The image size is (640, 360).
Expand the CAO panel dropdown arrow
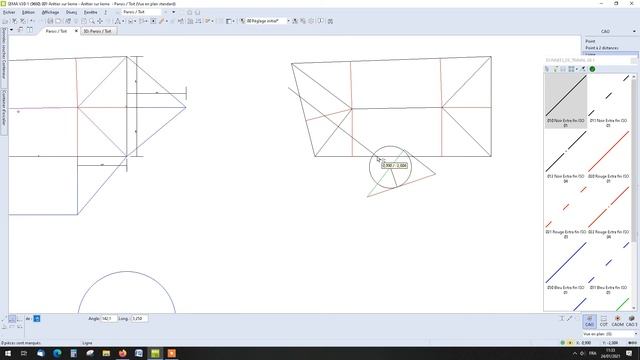pyautogui.click(x=634, y=31)
